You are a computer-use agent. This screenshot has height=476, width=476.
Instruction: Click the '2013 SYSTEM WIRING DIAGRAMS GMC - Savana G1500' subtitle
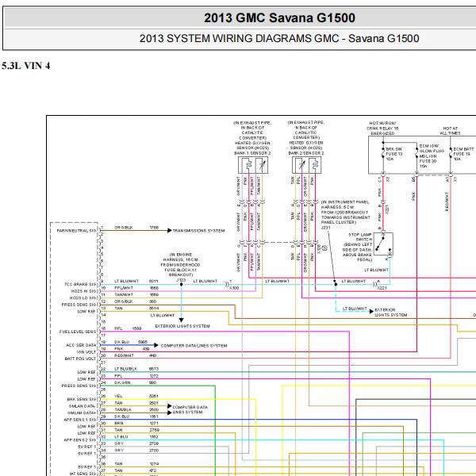click(279, 39)
